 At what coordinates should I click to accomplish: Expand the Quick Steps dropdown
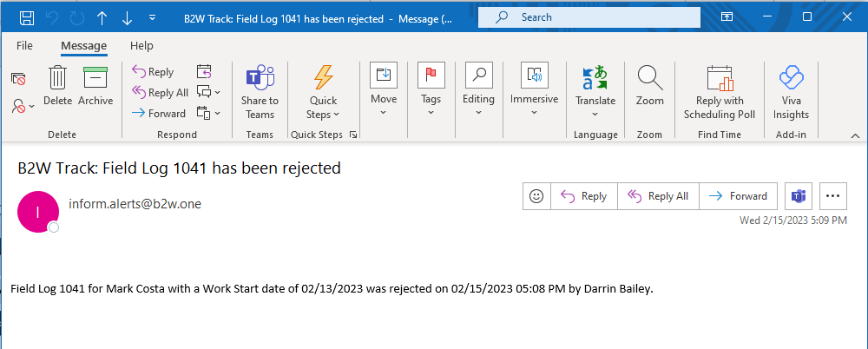(323, 92)
